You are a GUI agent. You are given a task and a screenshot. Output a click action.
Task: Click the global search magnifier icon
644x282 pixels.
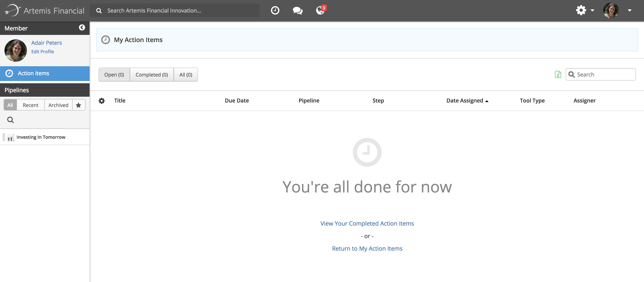(x=99, y=11)
